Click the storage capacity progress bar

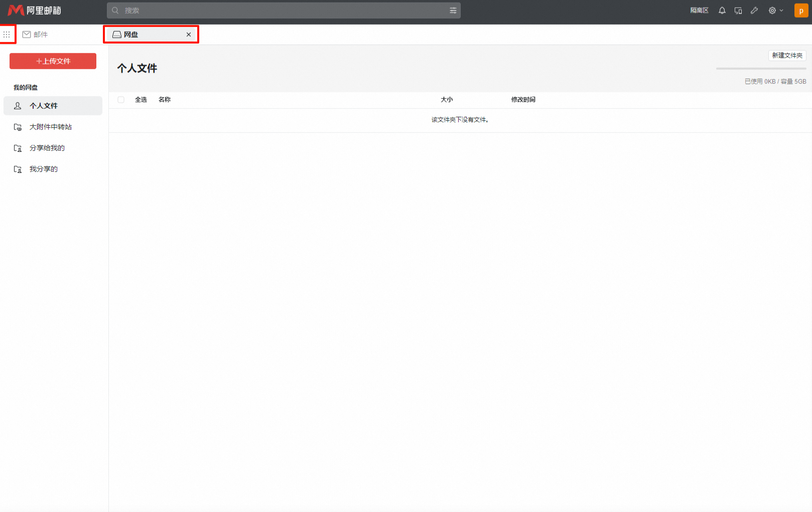[761, 68]
